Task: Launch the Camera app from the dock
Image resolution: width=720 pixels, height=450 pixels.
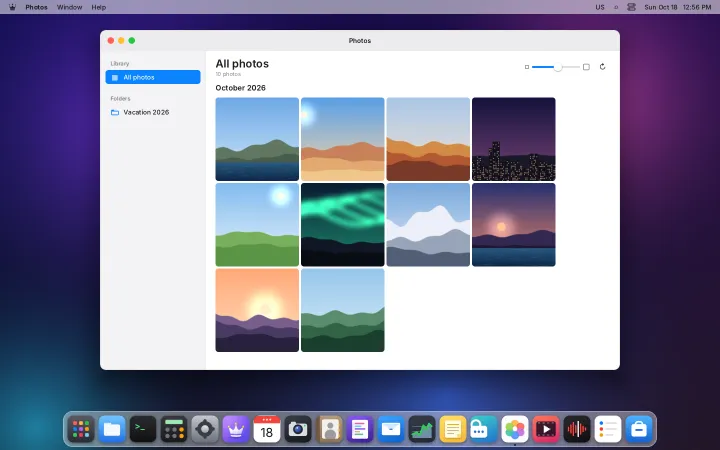Action: (298, 429)
